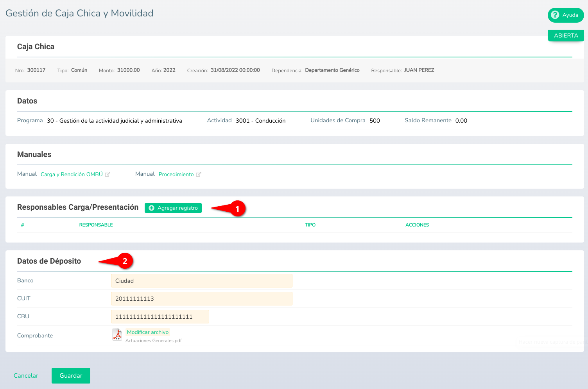Select Saldo Remanente value 0.00
Screen dimensions: 588x389
(461, 121)
